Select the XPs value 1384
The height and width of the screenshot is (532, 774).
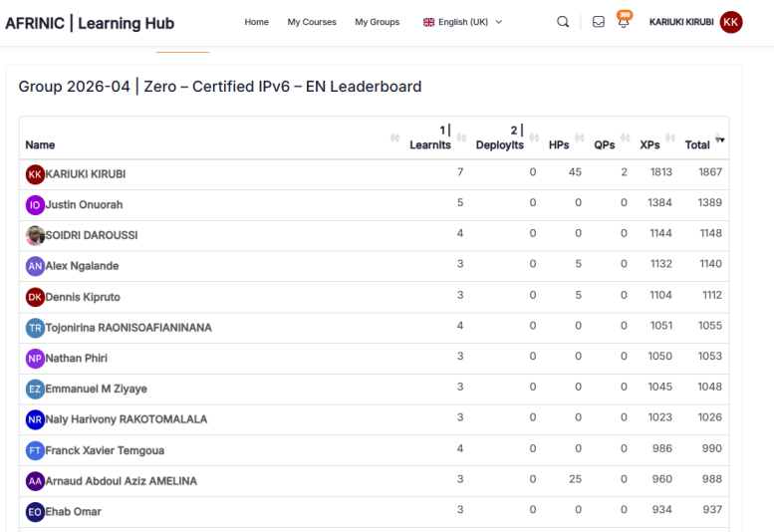click(660, 202)
